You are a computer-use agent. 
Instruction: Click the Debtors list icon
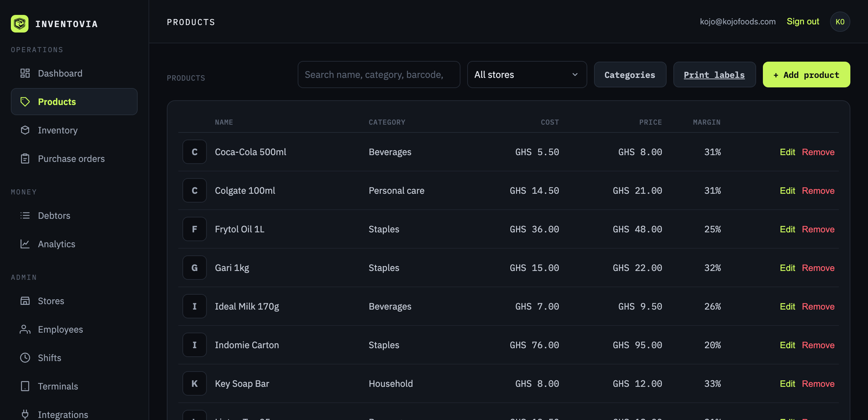[25, 215]
